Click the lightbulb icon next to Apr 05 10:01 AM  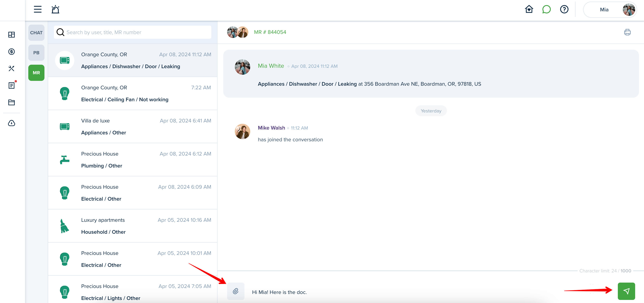point(64,259)
